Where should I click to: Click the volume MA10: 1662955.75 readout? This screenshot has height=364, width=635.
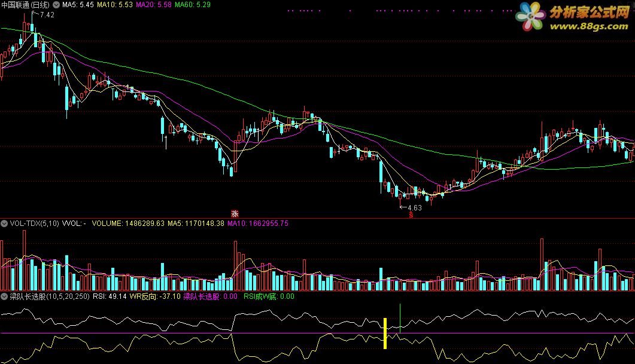pos(258,224)
